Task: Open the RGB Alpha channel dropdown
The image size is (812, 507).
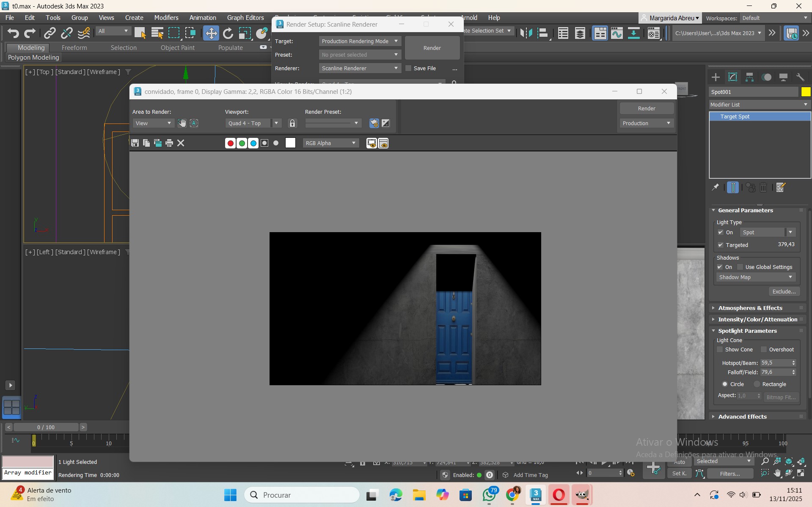Action: pos(330,143)
